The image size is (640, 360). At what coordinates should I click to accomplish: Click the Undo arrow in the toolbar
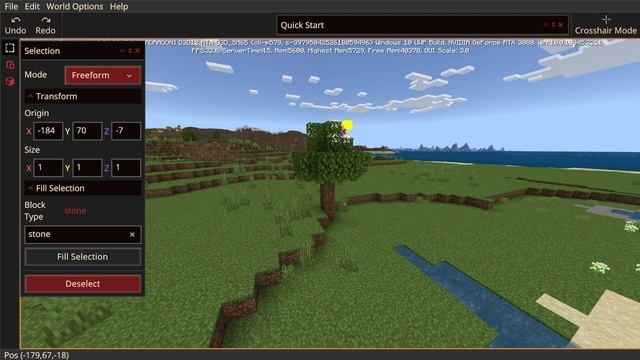[x=16, y=20]
